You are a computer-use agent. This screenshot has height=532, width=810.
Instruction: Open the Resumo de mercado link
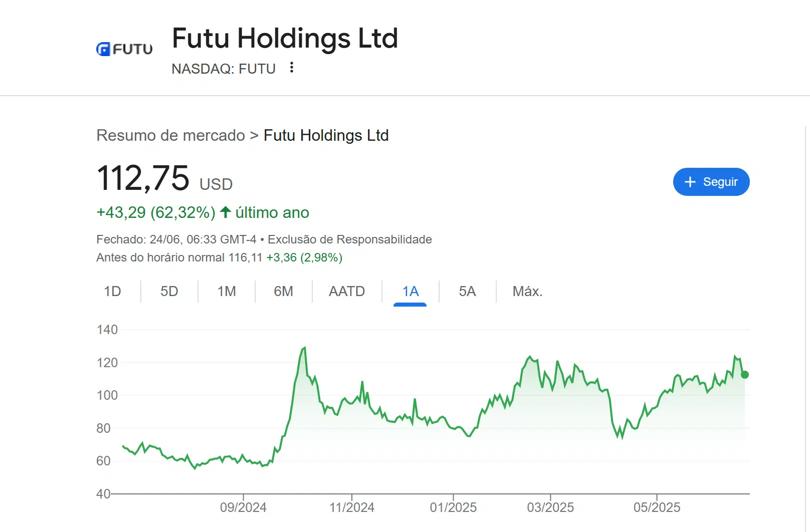[171, 135]
